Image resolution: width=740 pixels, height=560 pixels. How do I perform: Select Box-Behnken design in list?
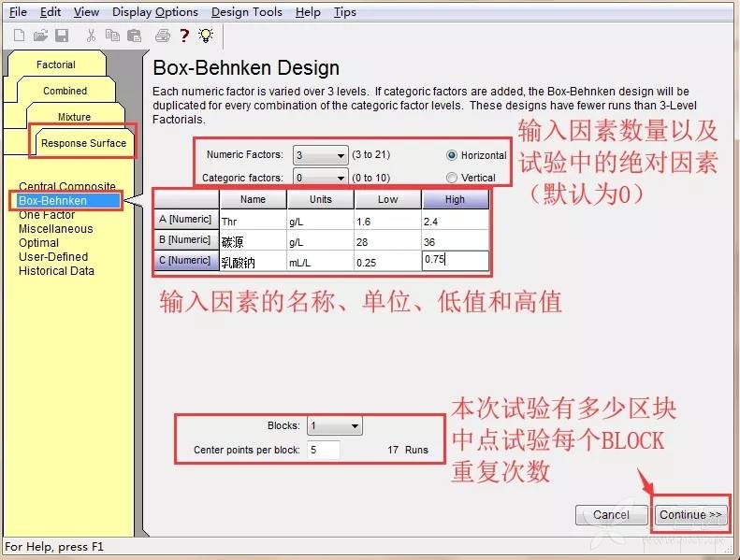tap(68, 200)
